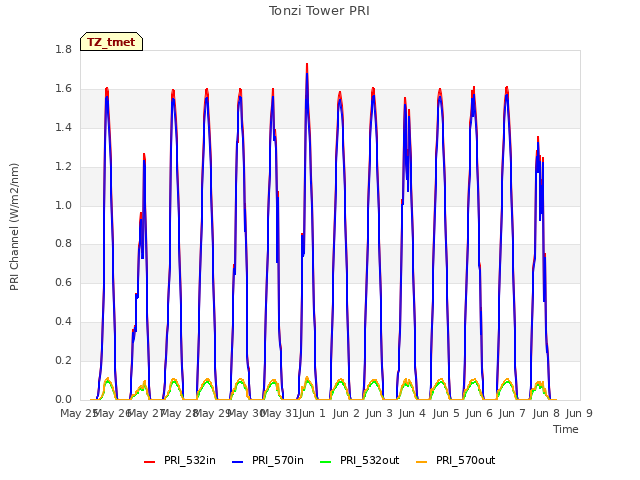Select the PRI_532out legend label
Image resolution: width=640 pixels, height=480 pixels.
click(370, 460)
